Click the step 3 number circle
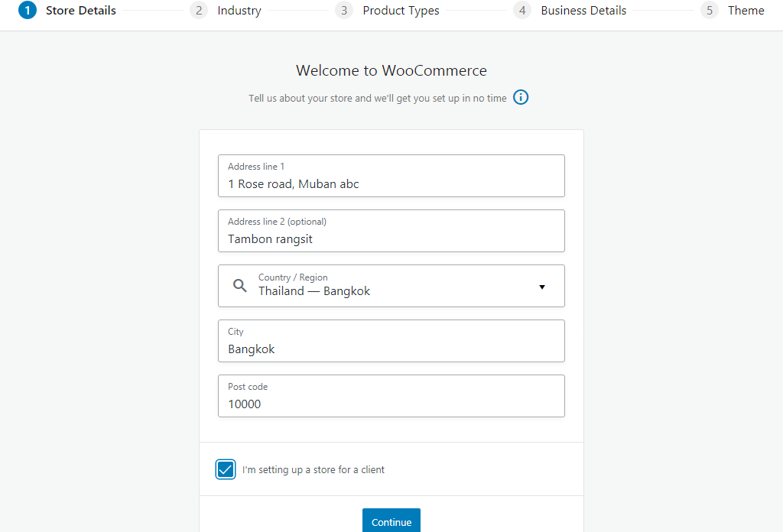 point(344,11)
